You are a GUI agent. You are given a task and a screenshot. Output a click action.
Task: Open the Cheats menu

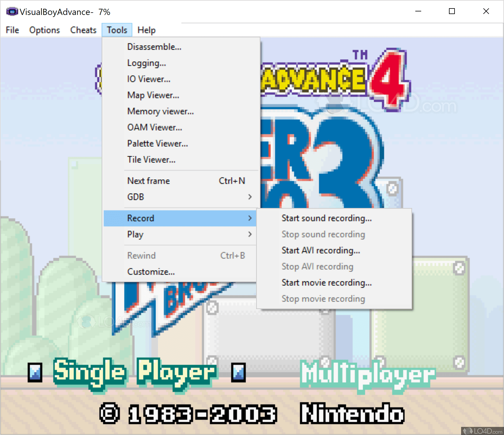click(x=83, y=30)
